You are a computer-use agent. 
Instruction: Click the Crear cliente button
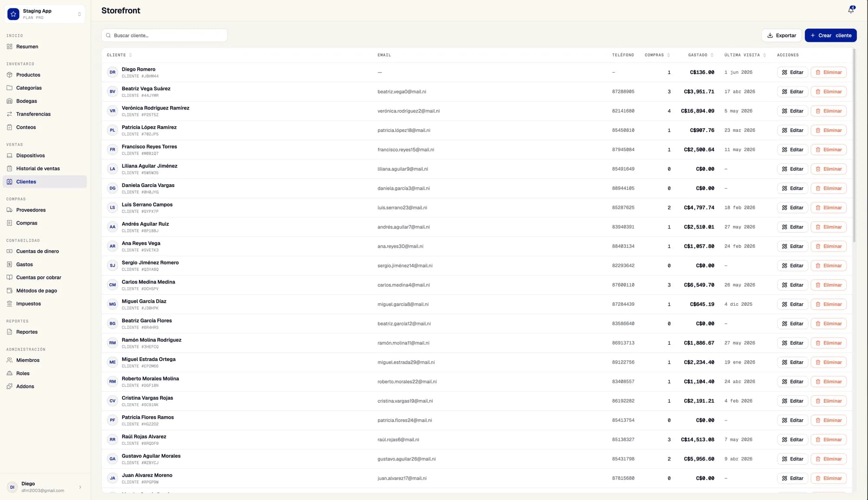point(830,36)
